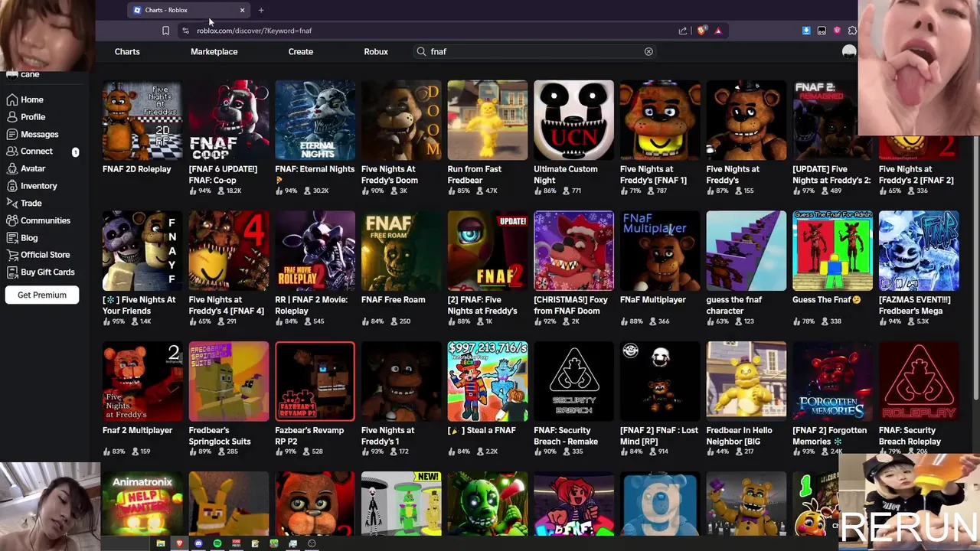
Task: Open Fazbear's Revamp RP P2 game
Action: tap(315, 399)
